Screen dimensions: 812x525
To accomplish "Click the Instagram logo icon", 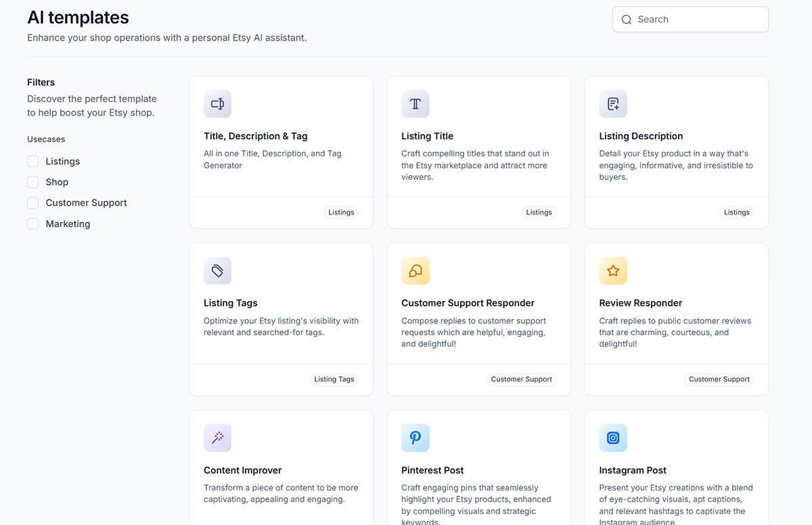I will coord(613,438).
